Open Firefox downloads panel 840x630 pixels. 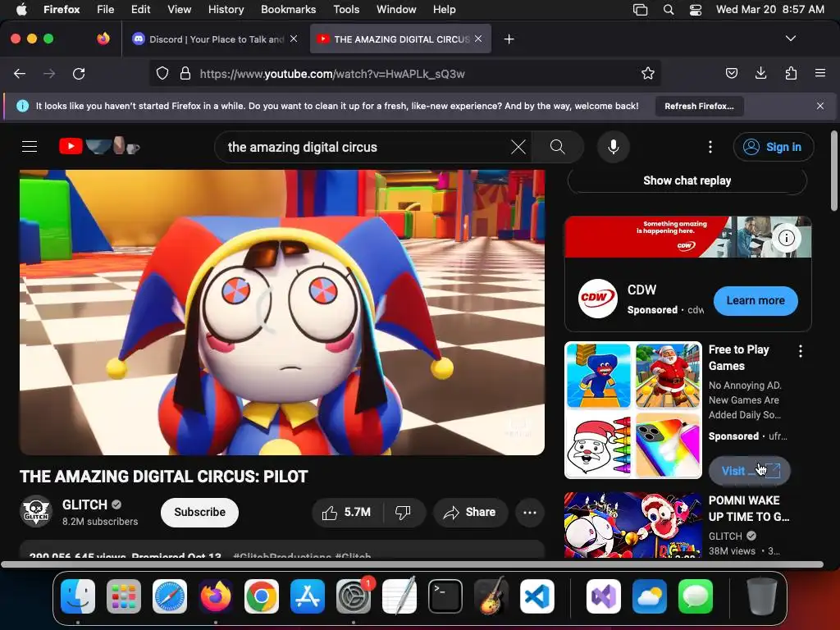pos(760,73)
